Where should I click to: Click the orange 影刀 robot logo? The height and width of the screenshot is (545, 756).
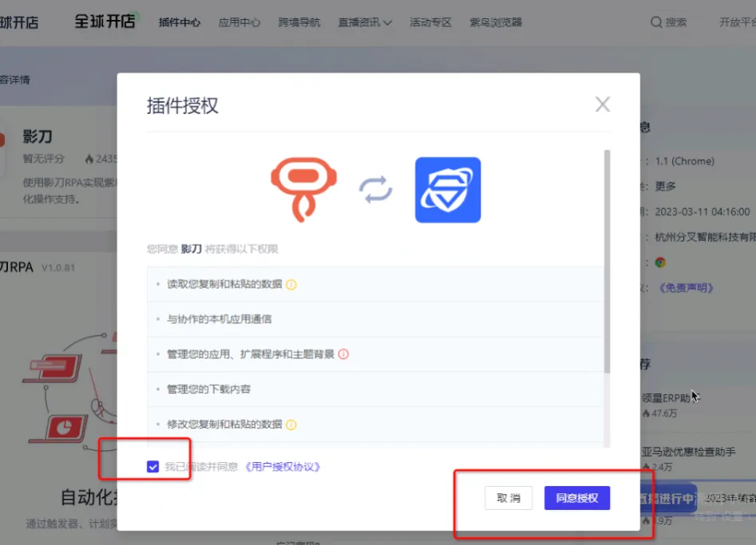click(x=303, y=189)
